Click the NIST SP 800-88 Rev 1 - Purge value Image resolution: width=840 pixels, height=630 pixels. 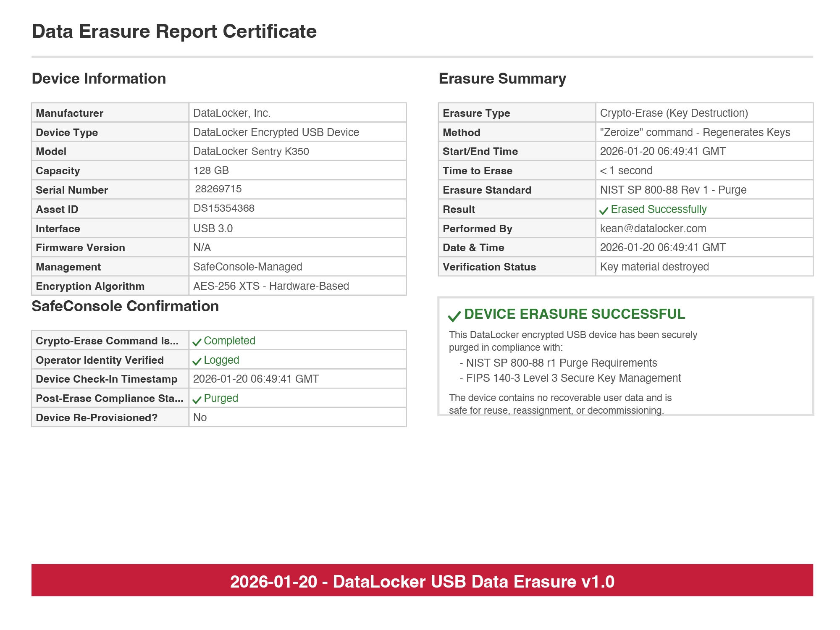pyautogui.click(x=673, y=190)
